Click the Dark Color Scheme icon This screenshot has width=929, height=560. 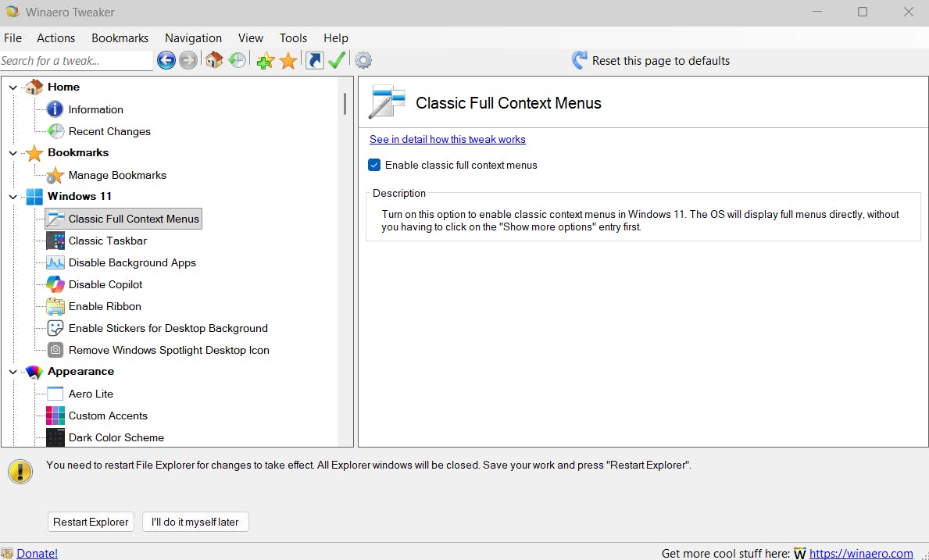pyautogui.click(x=55, y=437)
